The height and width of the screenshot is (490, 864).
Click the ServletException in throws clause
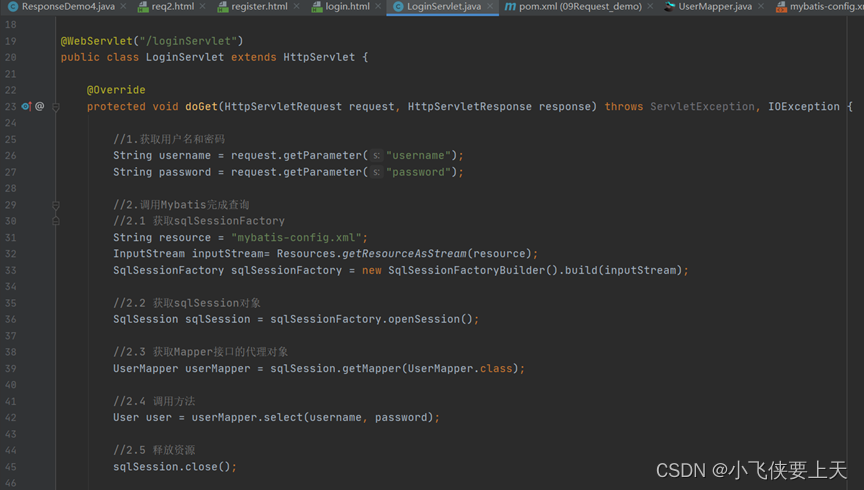702,106
